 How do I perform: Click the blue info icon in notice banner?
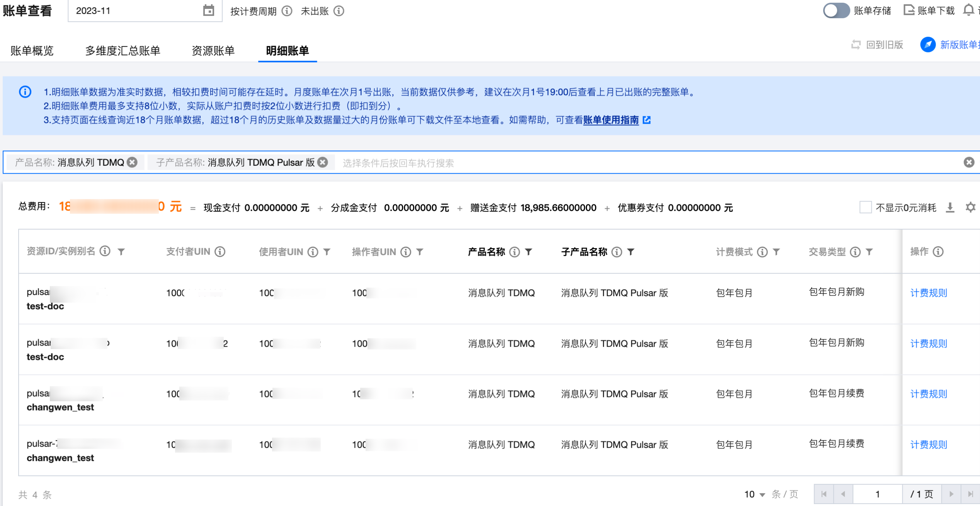(x=25, y=92)
